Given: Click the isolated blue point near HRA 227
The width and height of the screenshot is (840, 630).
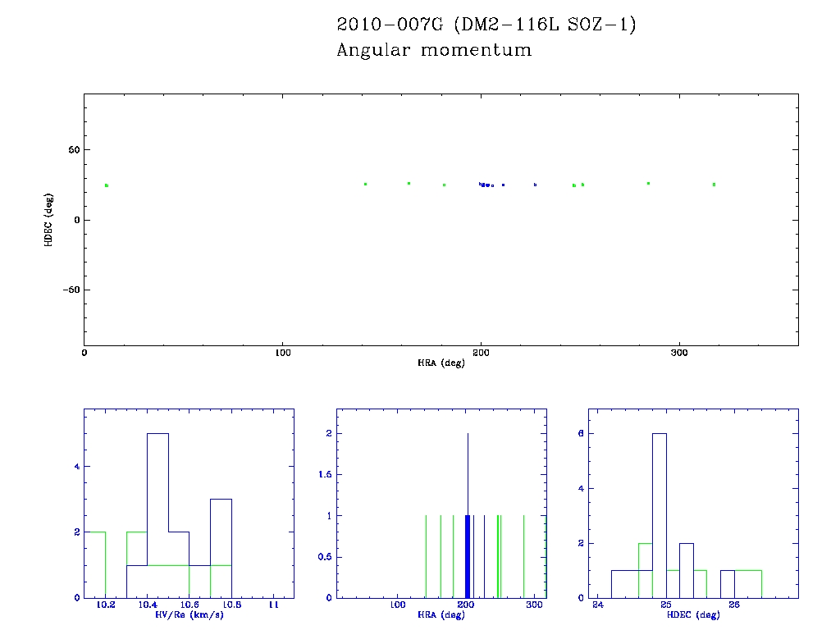Looking at the screenshot, I should [535, 185].
